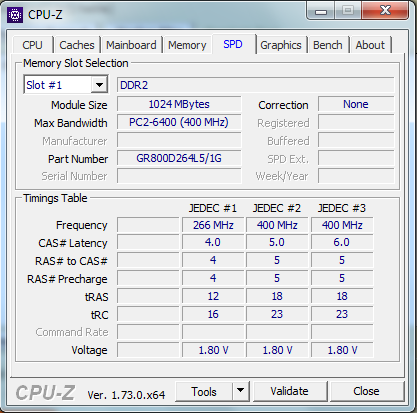Screen dimensions: 417x413
Task: Click the Close button at bottom
Action: tap(366, 391)
